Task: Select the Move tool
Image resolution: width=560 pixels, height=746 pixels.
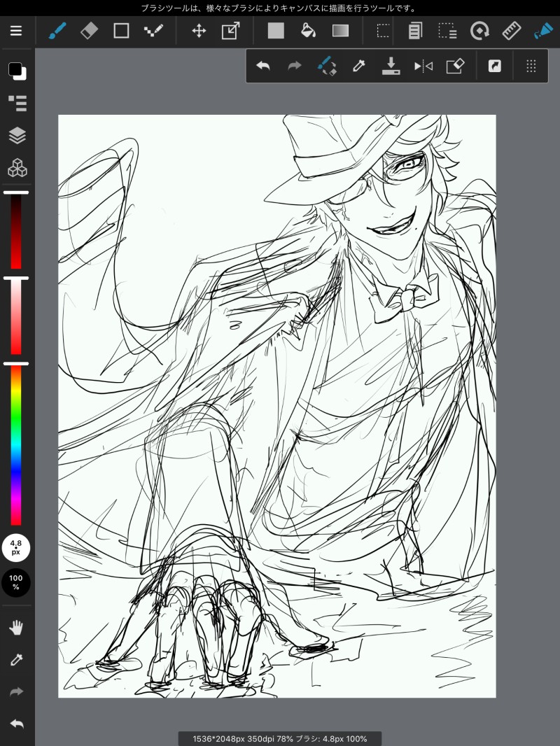Action: pos(199,31)
